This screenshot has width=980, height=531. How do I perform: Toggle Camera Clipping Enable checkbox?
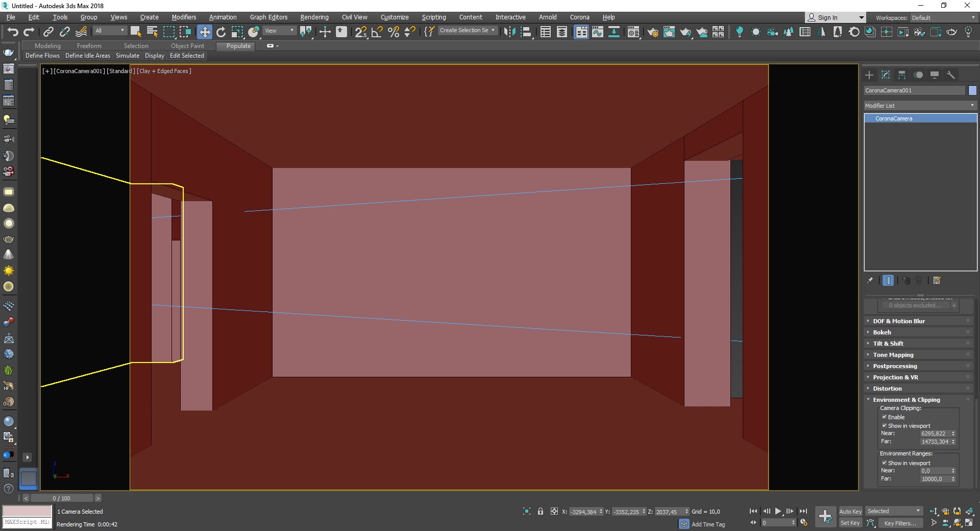pyautogui.click(x=885, y=417)
